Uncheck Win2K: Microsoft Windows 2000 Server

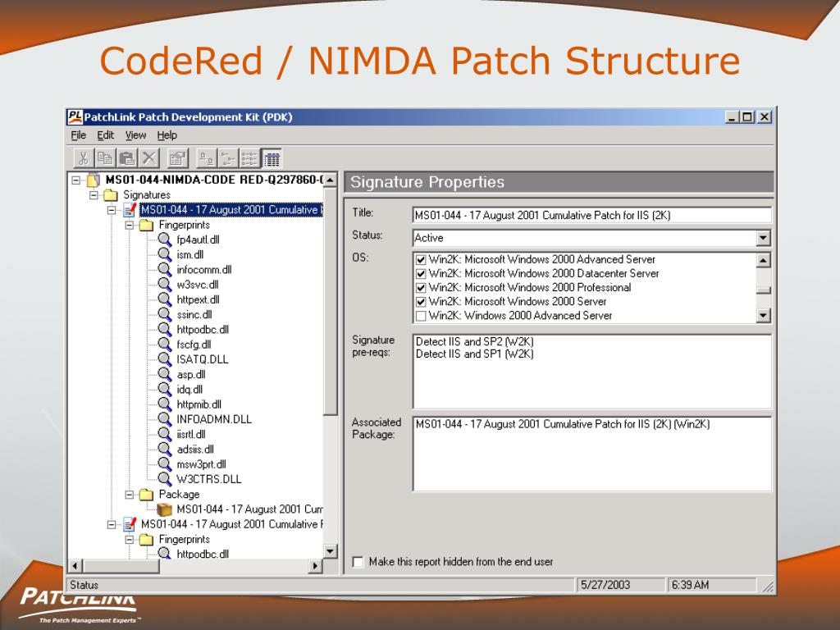tap(421, 302)
